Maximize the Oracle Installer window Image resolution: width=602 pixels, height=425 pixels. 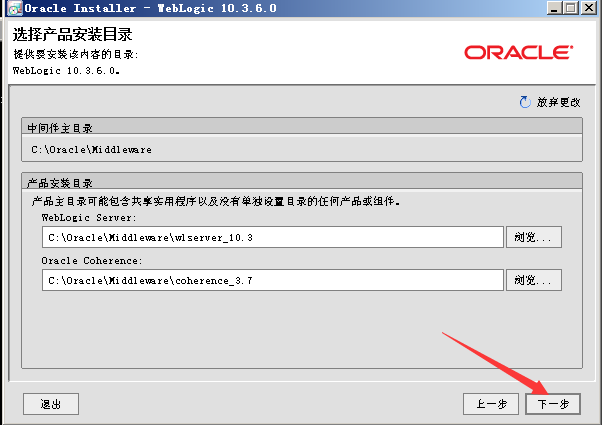[571, 8]
